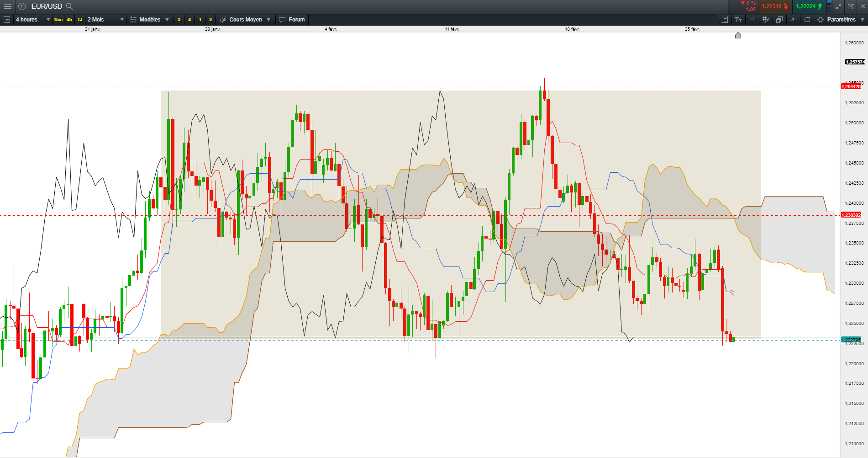Click the EUR/USD symbol search magnifier

69,6
